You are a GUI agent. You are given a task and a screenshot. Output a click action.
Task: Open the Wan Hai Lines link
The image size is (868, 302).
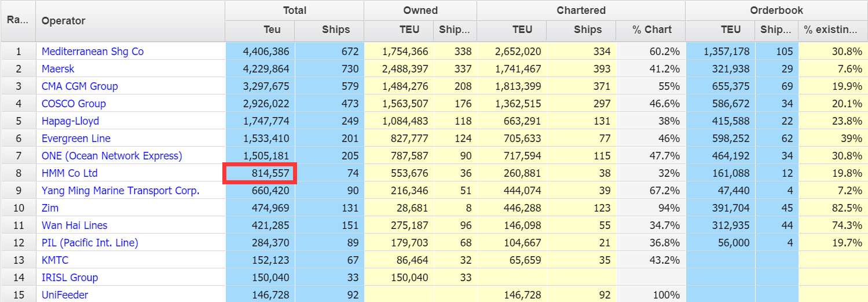click(x=74, y=225)
